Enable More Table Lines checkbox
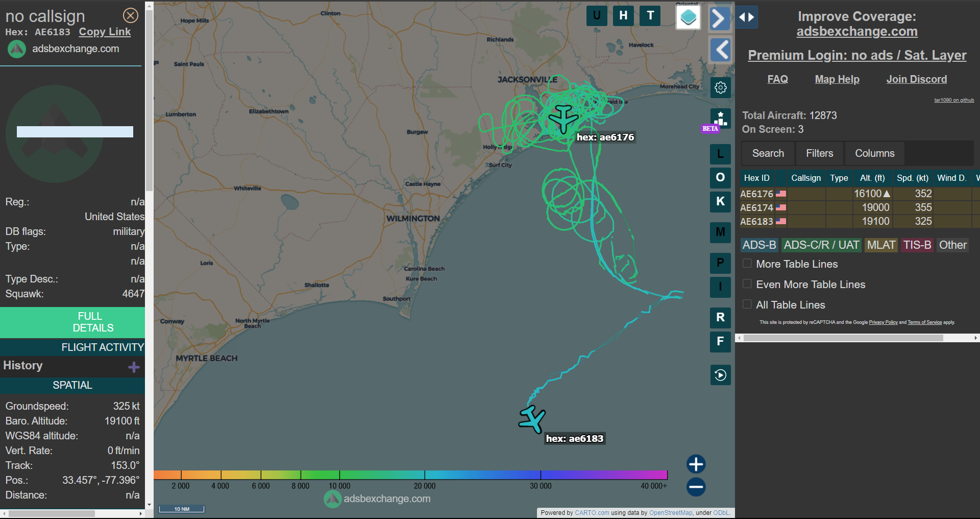Viewport: 980px width, 519px height. pos(747,264)
